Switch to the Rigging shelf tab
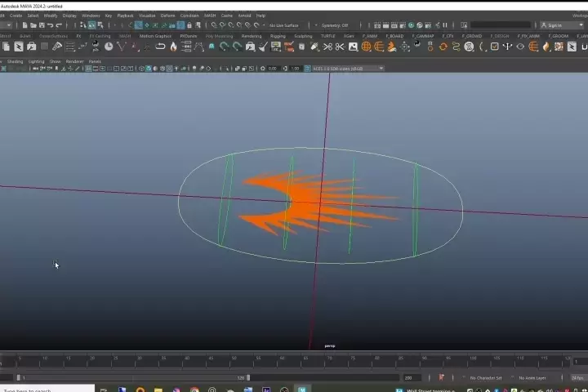The image size is (588, 392). coord(278,36)
